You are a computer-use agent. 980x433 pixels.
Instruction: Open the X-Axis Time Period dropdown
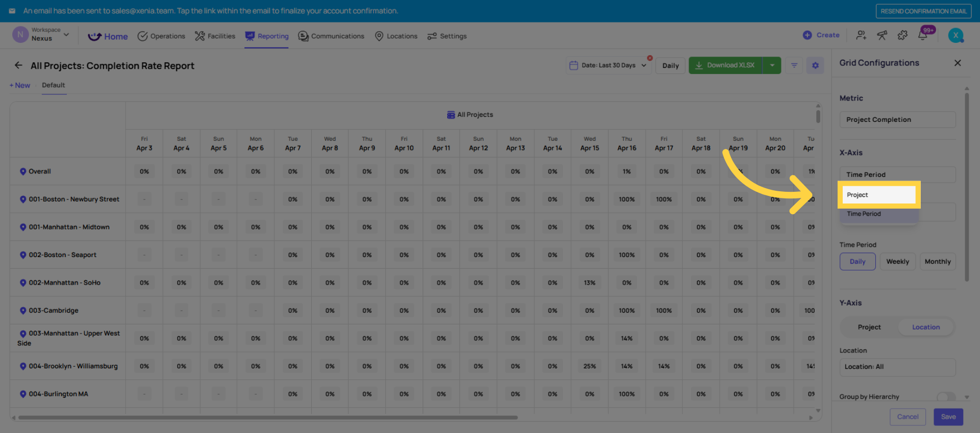[897, 174]
